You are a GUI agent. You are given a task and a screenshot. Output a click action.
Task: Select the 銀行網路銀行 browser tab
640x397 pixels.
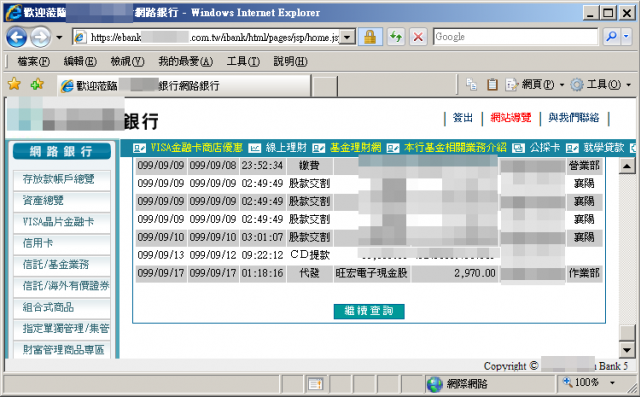tap(184, 86)
